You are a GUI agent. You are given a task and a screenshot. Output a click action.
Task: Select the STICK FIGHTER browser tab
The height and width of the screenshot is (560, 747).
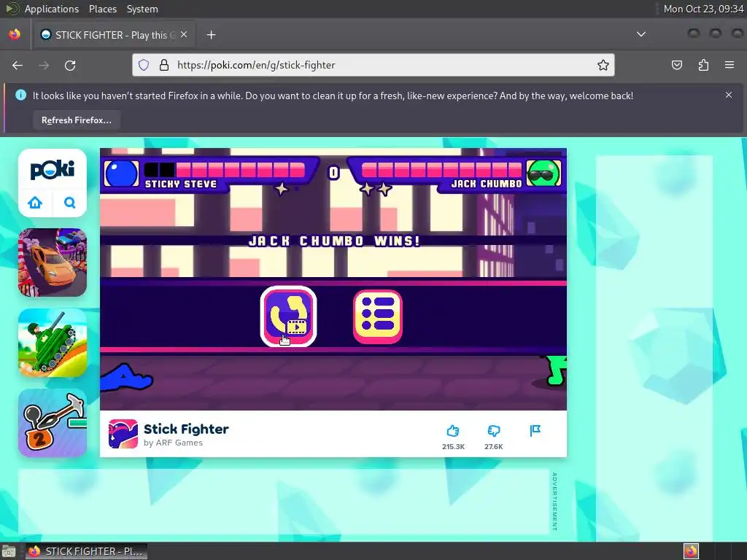click(x=113, y=35)
